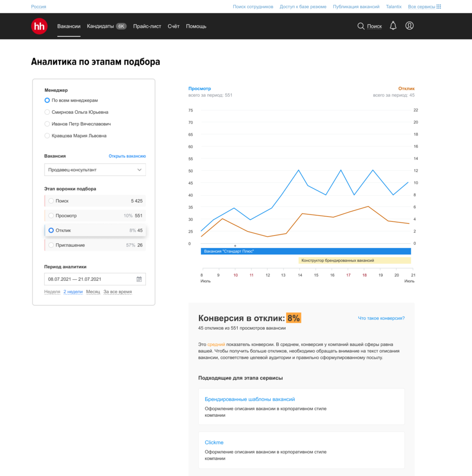
Task: Open notifications bell icon
Action: click(x=393, y=26)
